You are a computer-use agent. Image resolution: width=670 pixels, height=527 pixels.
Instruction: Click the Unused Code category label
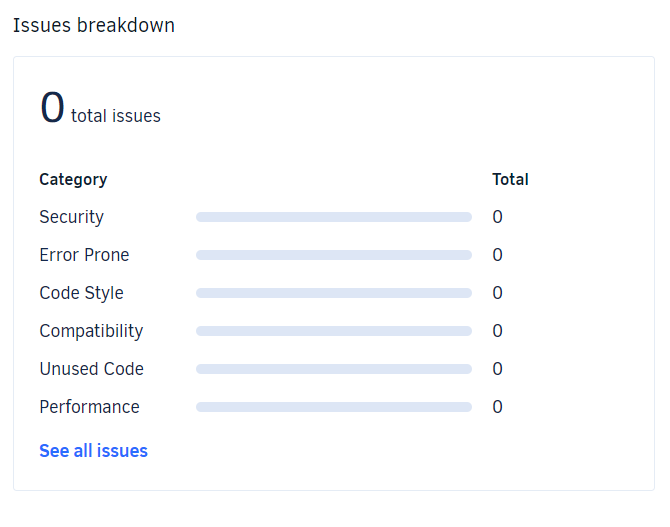(x=91, y=369)
